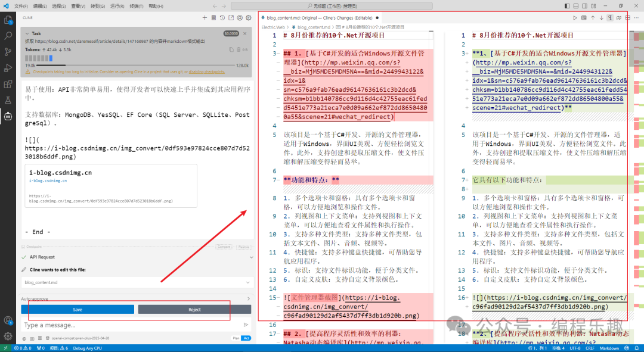Screen dimensions: 644x352
Task: Switch Cline to Plan mode
Action: click(236, 338)
